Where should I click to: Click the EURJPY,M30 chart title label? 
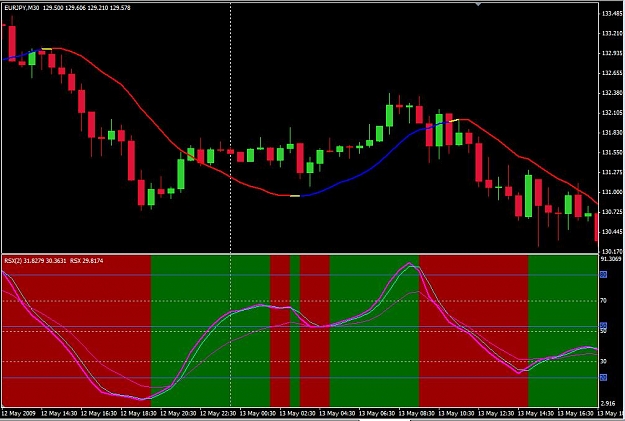(22, 8)
